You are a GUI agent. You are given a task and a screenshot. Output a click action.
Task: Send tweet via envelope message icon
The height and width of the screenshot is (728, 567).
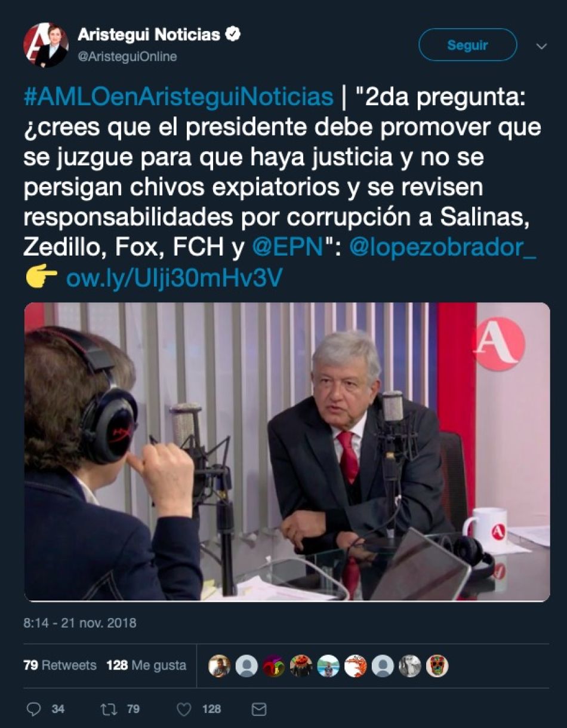(258, 709)
